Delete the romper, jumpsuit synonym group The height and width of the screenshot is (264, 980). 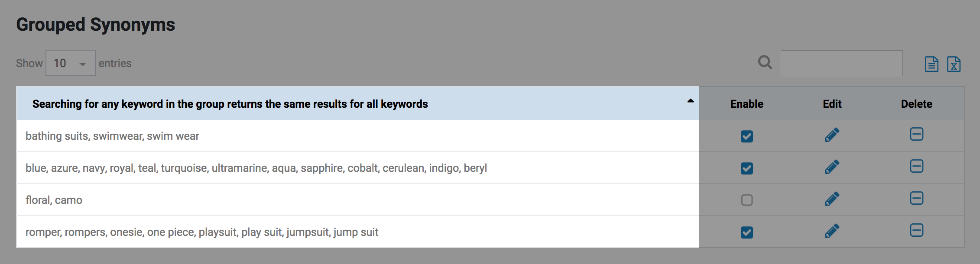917,230
